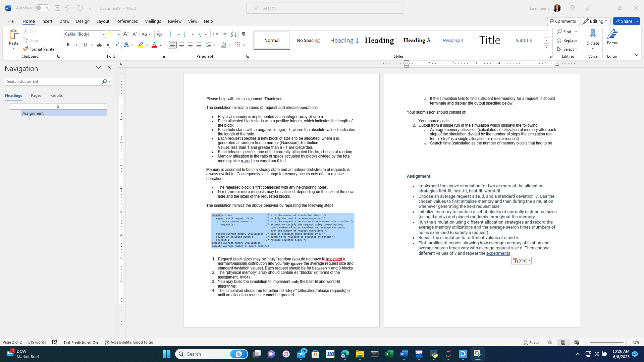Select the Mailings ribbon tab
This screenshot has height=362, width=644.
tap(153, 21)
